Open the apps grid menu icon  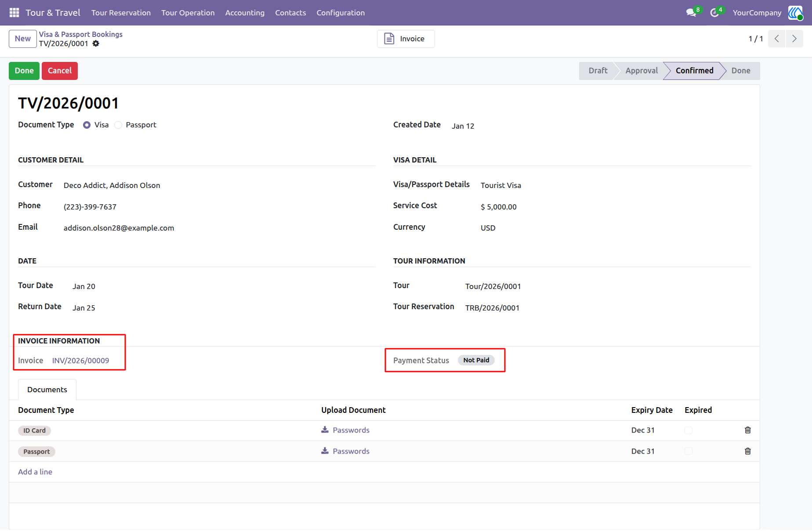pyautogui.click(x=14, y=13)
